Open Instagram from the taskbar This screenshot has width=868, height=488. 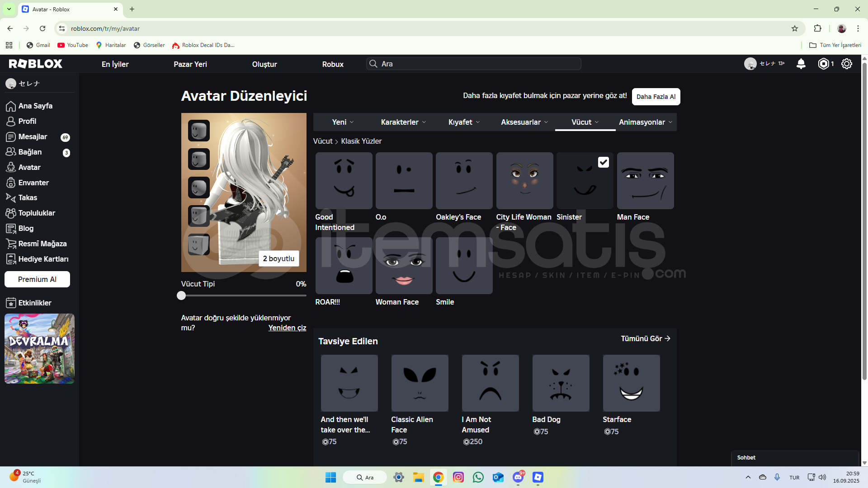(458, 477)
